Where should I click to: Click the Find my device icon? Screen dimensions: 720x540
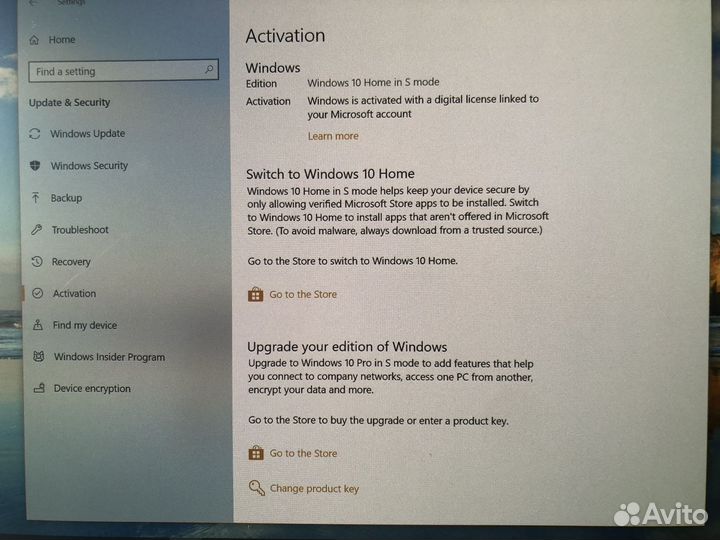tap(38, 325)
